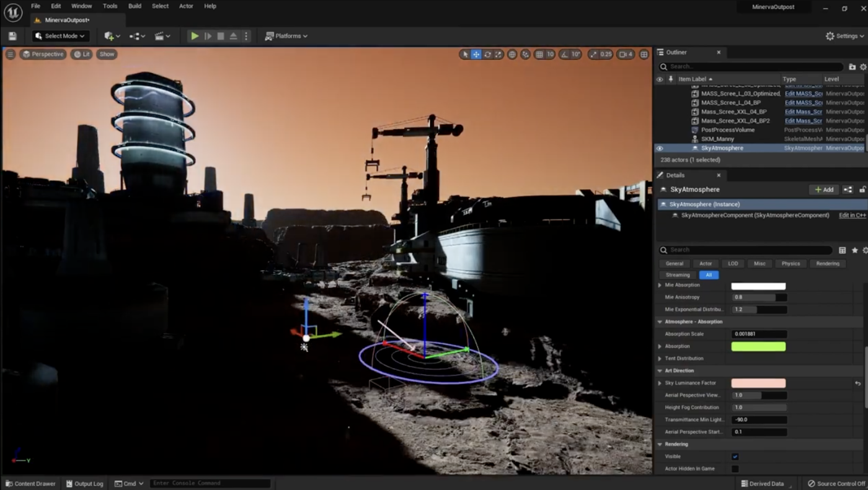Click the Eject button in play controls
This screenshot has height=490, width=868.
(x=233, y=36)
